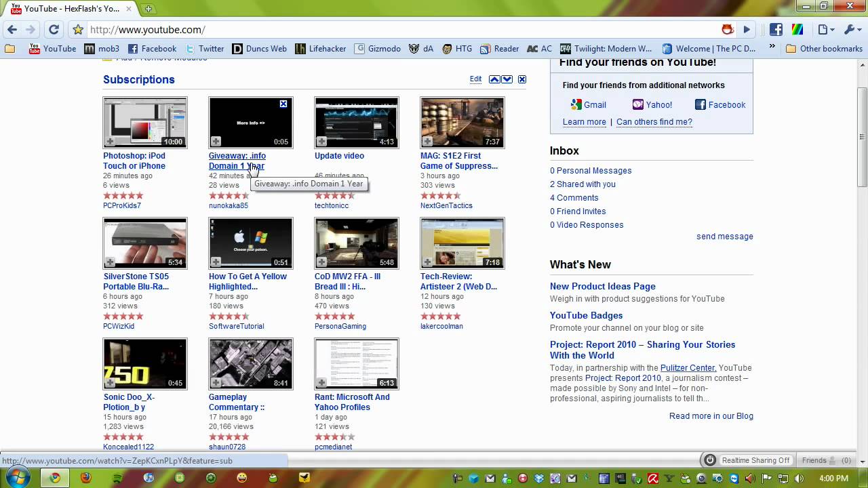Open the Windows Start menu

click(18, 478)
